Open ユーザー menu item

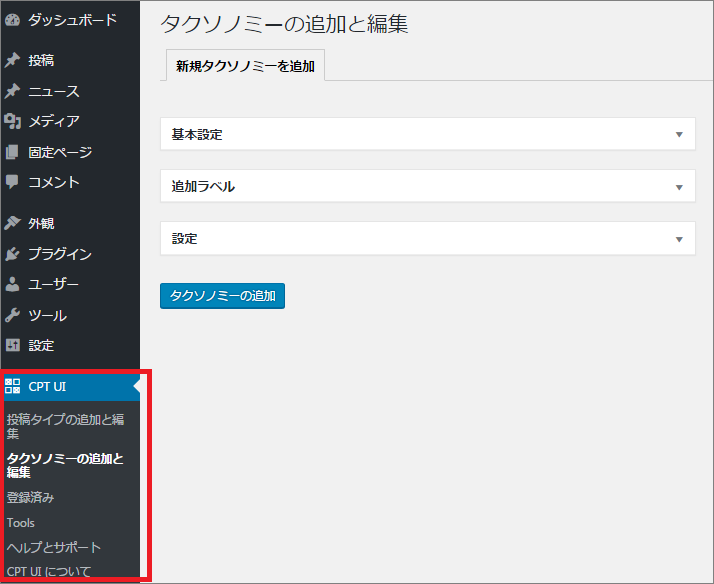[54, 284]
